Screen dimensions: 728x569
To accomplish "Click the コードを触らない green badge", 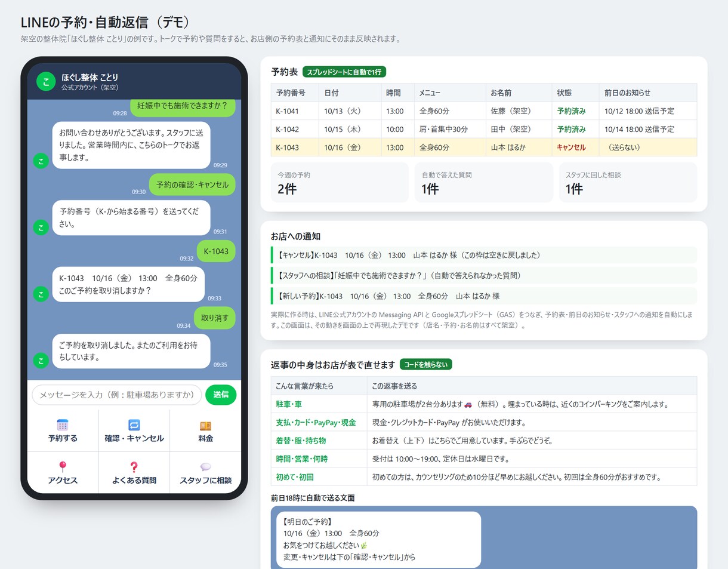I will [426, 364].
